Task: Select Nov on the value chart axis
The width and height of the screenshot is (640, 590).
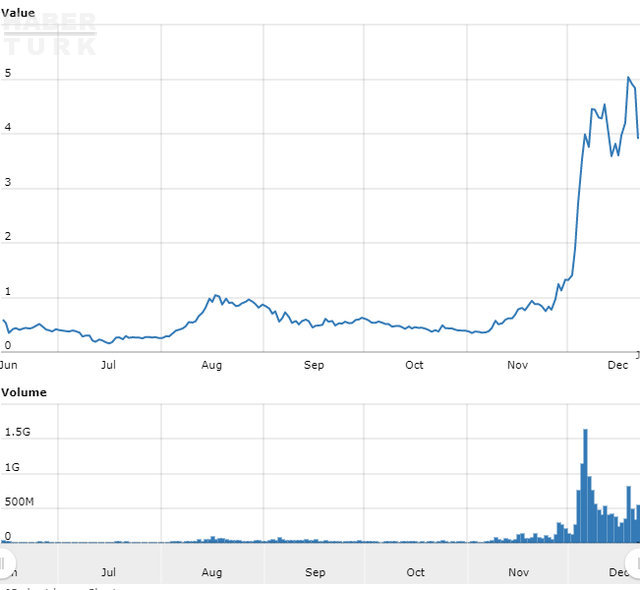Action: (x=517, y=365)
